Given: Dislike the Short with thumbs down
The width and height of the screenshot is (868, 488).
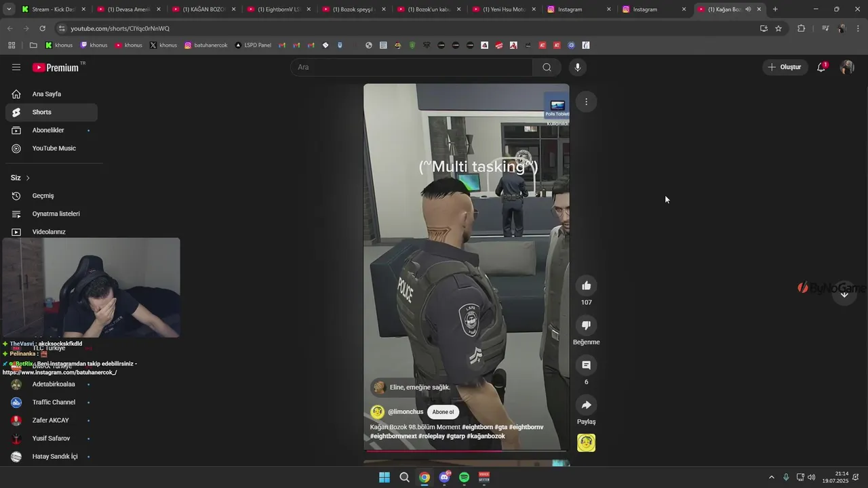Looking at the screenshot, I should [x=587, y=325].
